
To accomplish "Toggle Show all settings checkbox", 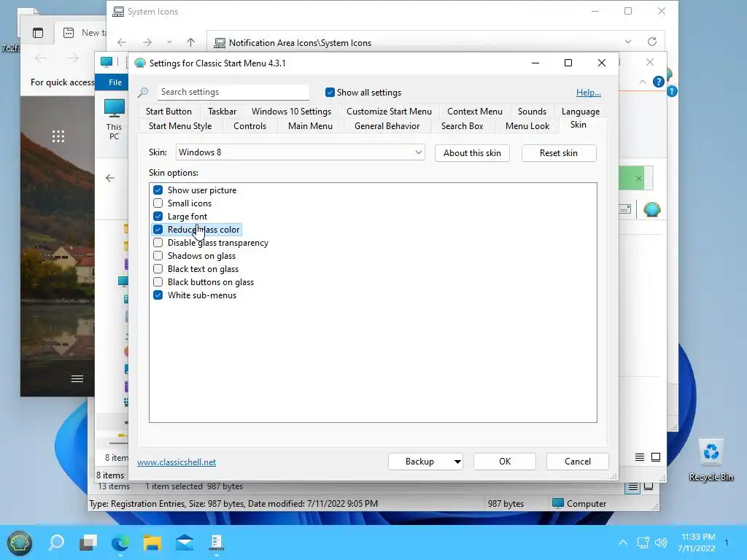I will [x=330, y=93].
